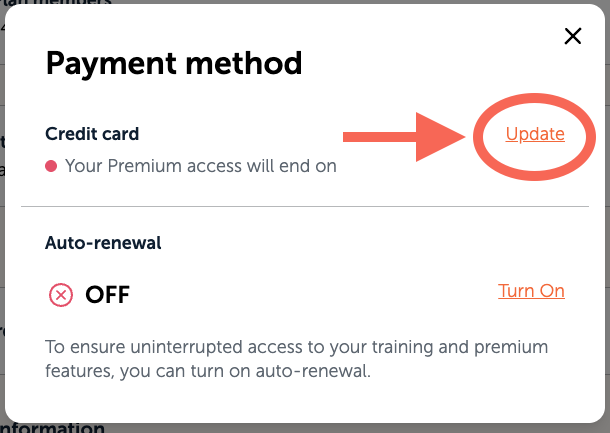
Task: Click the bold OFF auto-renewal status
Action: (107, 295)
